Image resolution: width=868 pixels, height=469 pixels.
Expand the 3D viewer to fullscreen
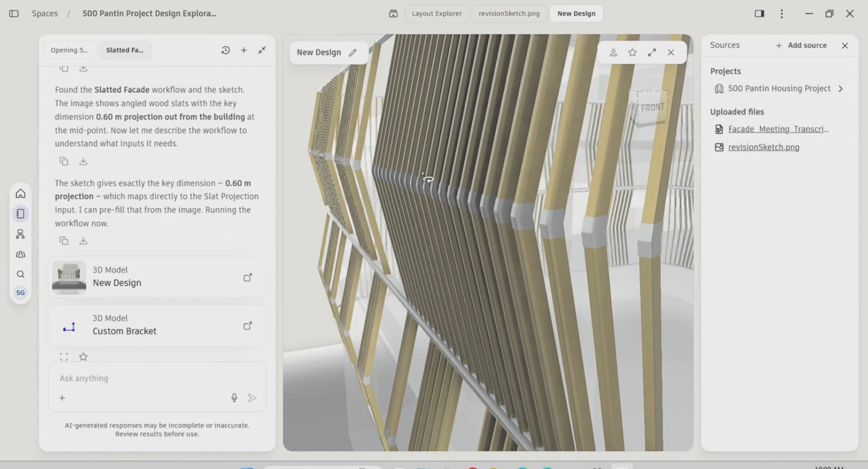coord(652,52)
